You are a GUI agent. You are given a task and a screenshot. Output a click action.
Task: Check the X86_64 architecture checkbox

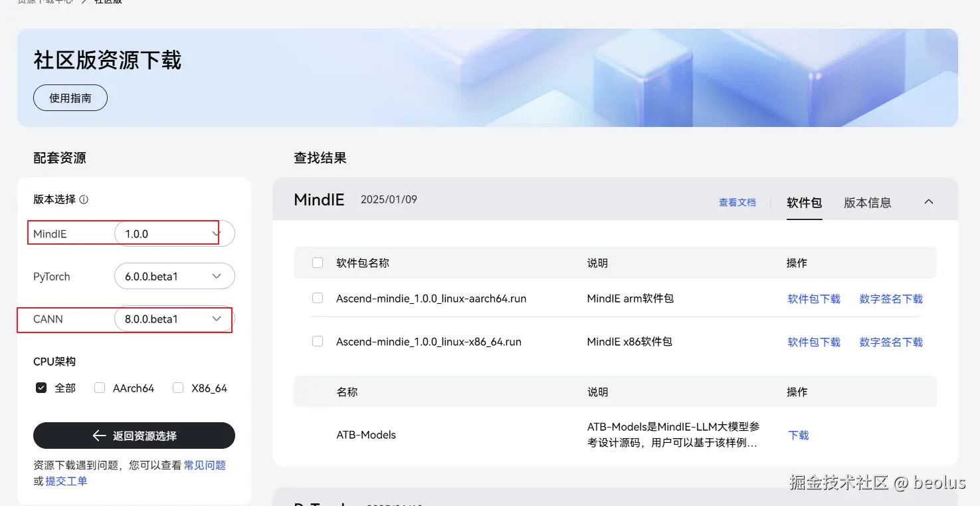(178, 388)
